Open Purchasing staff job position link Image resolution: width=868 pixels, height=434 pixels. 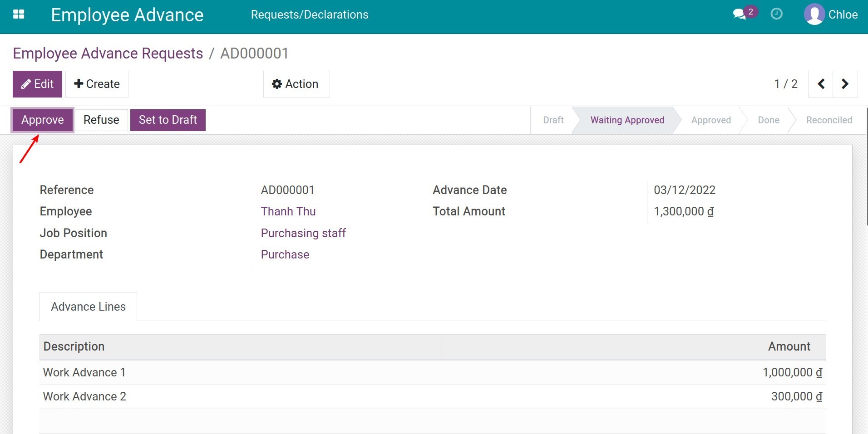point(303,233)
